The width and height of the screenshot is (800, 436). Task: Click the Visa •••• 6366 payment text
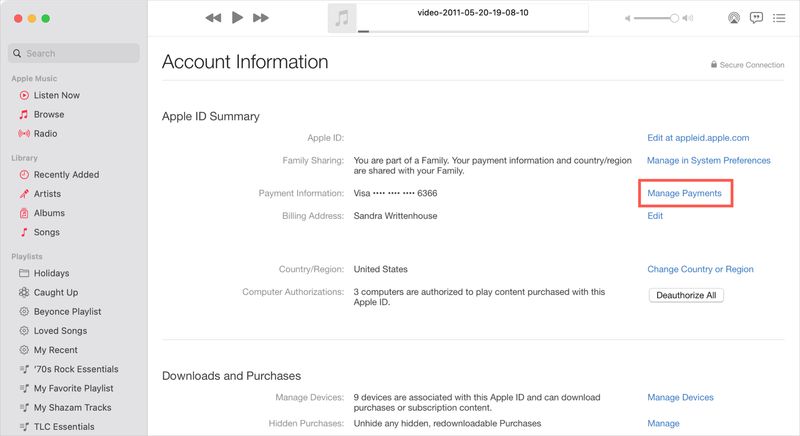pos(395,193)
